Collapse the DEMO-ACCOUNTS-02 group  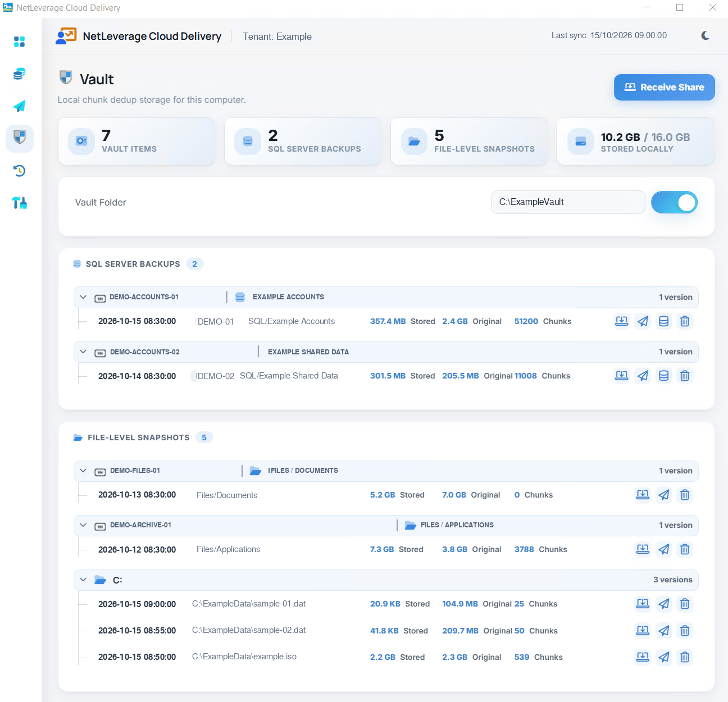coord(83,352)
